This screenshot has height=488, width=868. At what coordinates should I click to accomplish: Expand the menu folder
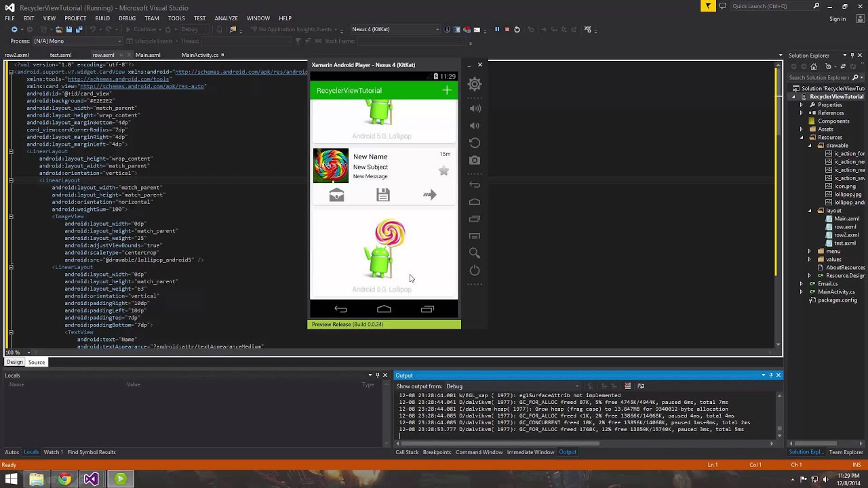(810, 251)
